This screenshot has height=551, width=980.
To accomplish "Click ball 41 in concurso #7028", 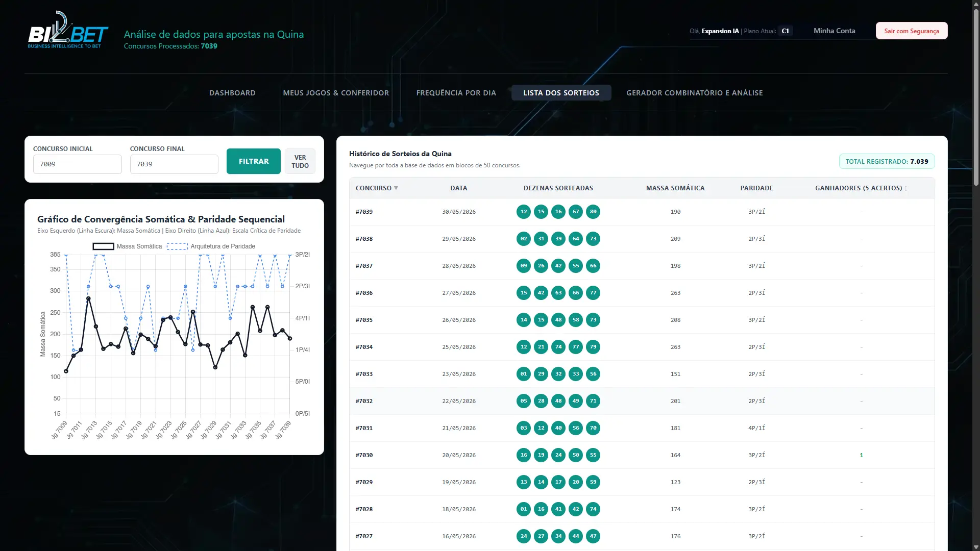I will click(558, 509).
